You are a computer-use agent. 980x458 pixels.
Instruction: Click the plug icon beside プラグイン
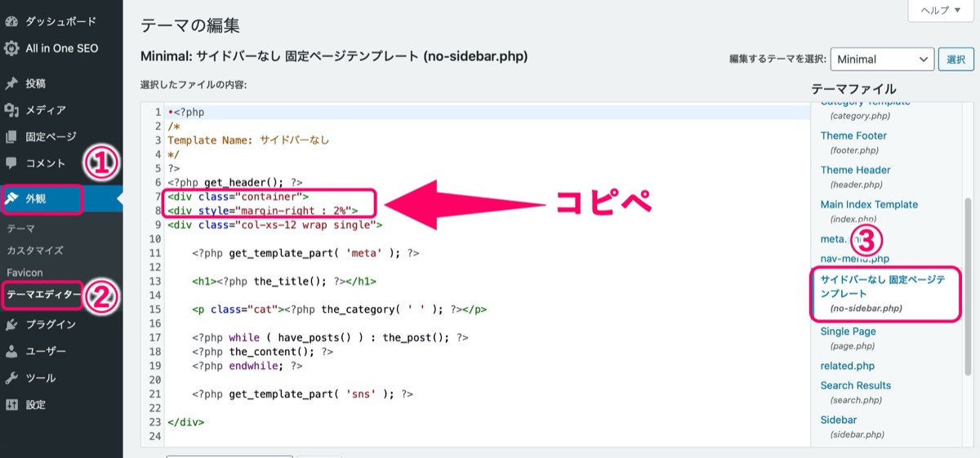(x=11, y=325)
